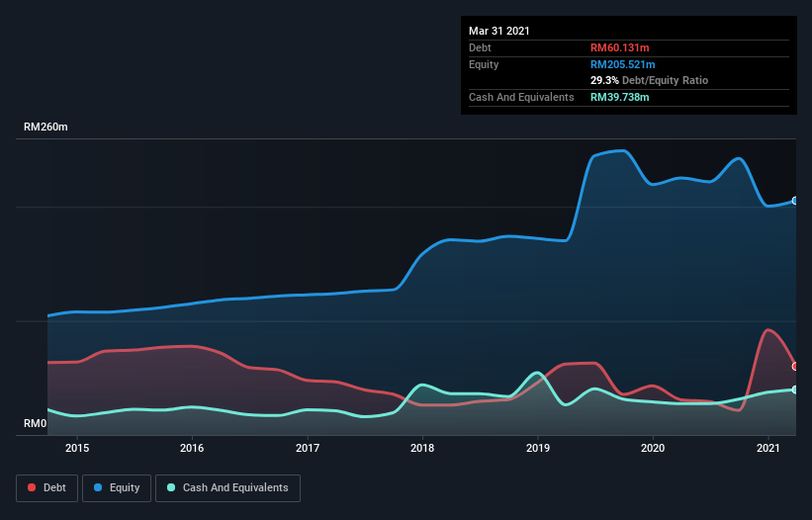Screen dimensions: 812x520
Task: Select the Equity endpoint marker on chart
Action: (795, 201)
